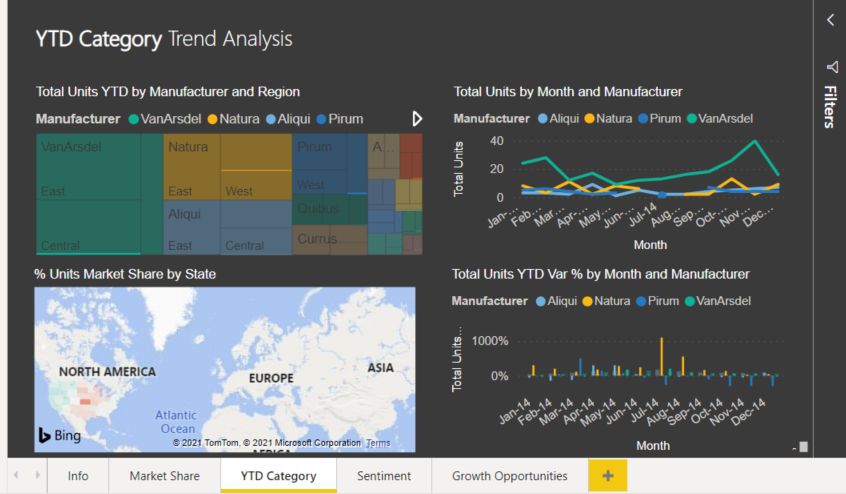Click the NORTH AMERICA map label
846x494 pixels.
pos(107,372)
